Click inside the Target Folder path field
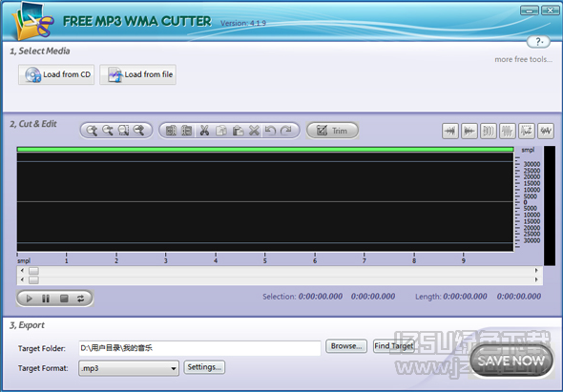This screenshot has height=392, width=563. coord(199,348)
